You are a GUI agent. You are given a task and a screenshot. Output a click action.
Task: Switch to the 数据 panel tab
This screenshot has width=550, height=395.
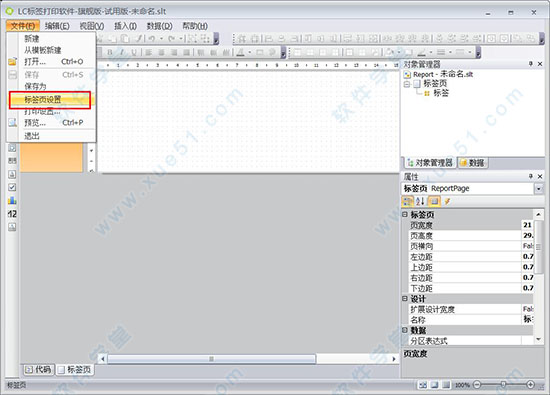click(x=472, y=163)
